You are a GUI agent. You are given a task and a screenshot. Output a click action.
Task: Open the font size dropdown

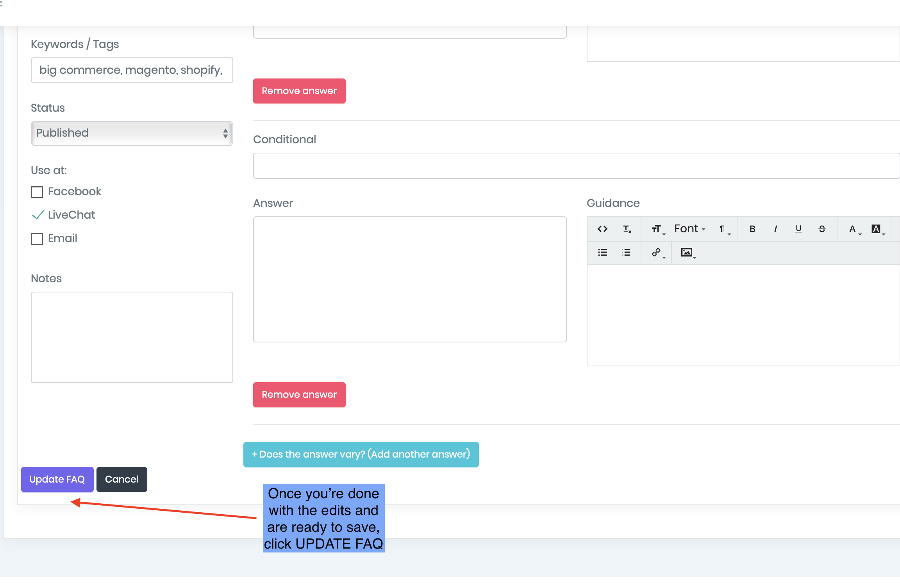tap(657, 229)
